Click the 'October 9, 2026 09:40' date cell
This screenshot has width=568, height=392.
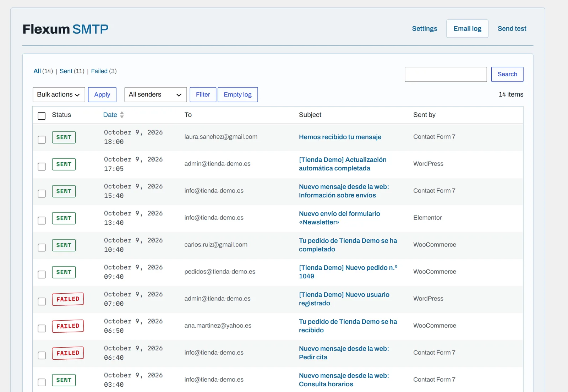pos(133,272)
